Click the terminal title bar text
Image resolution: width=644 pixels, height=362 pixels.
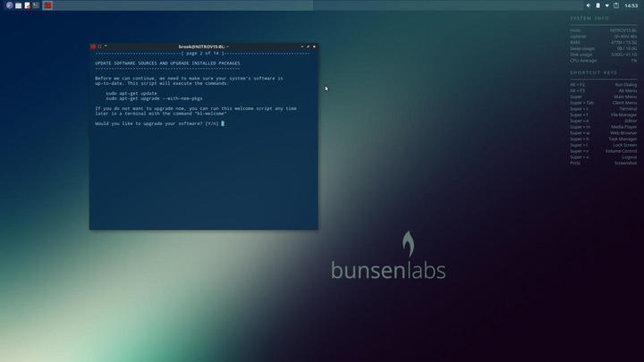click(203, 46)
